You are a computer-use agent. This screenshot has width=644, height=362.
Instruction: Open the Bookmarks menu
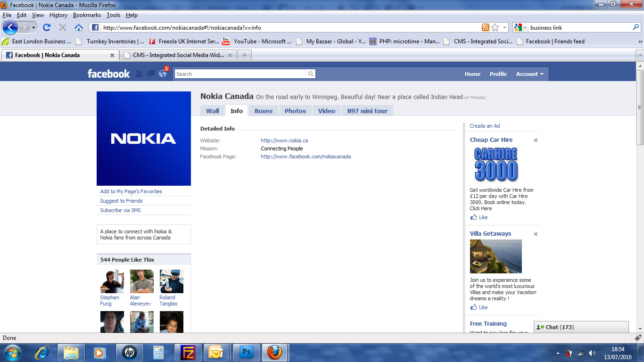[87, 15]
